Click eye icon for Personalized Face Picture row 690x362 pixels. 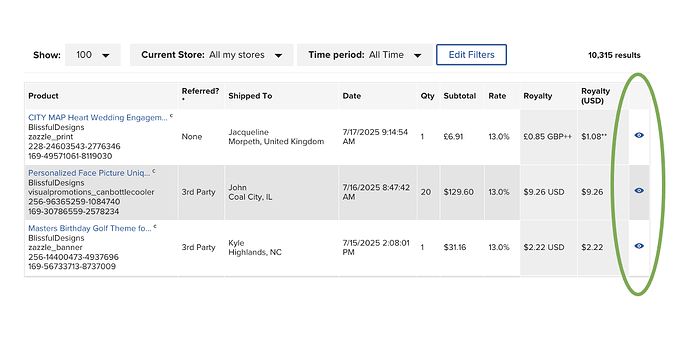click(639, 191)
